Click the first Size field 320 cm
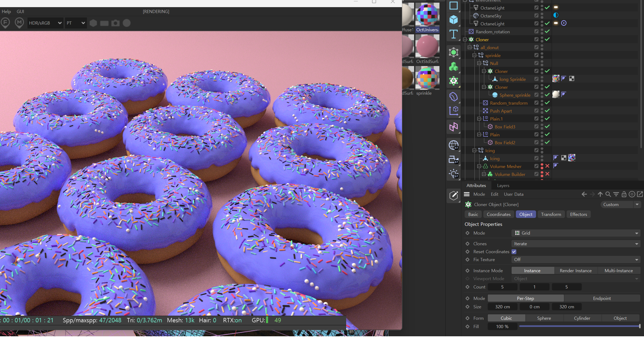644x345 pixels. (502, 307)
